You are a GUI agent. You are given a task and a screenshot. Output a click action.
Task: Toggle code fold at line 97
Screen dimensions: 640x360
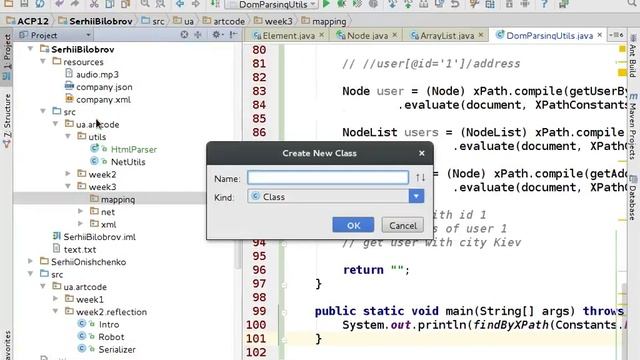click(x=284, y=284)
